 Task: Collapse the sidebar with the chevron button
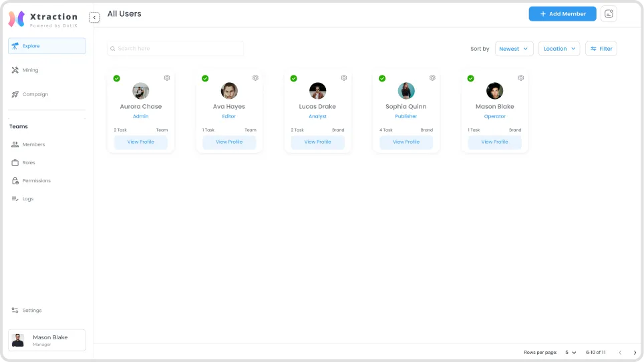94,17
